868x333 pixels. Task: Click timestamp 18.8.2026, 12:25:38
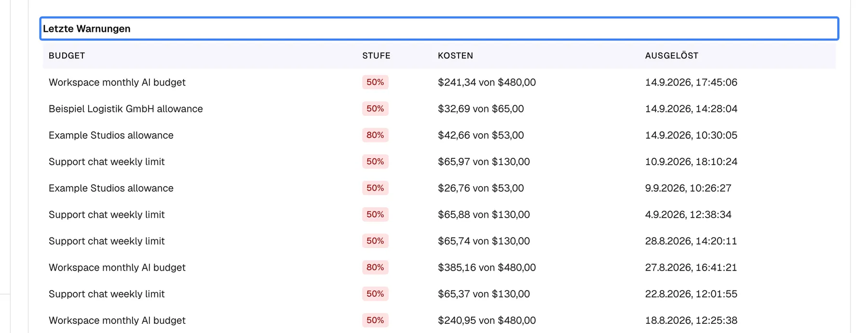(x=691, y=321)
